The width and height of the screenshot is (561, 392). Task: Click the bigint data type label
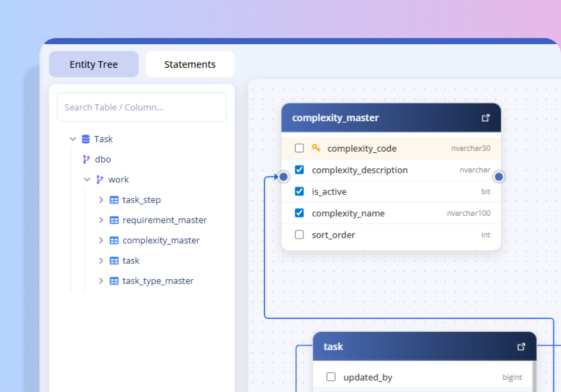point(512,377)
